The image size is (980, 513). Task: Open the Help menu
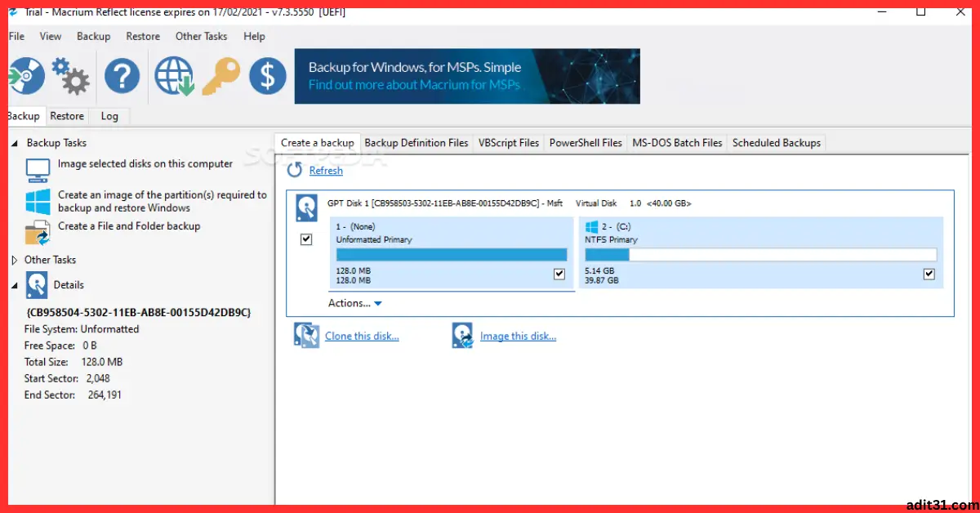[x=254, y=36]
